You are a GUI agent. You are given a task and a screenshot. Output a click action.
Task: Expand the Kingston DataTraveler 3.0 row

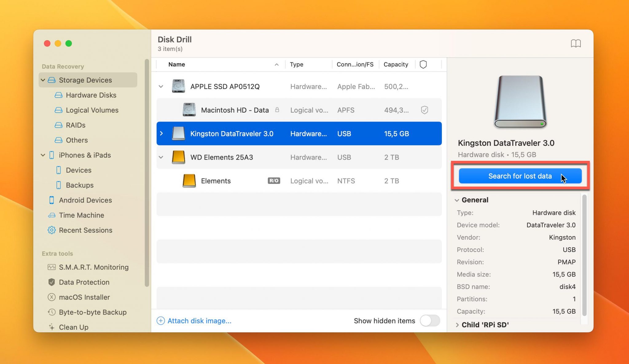pyautogui.click(x=162, y=133)
